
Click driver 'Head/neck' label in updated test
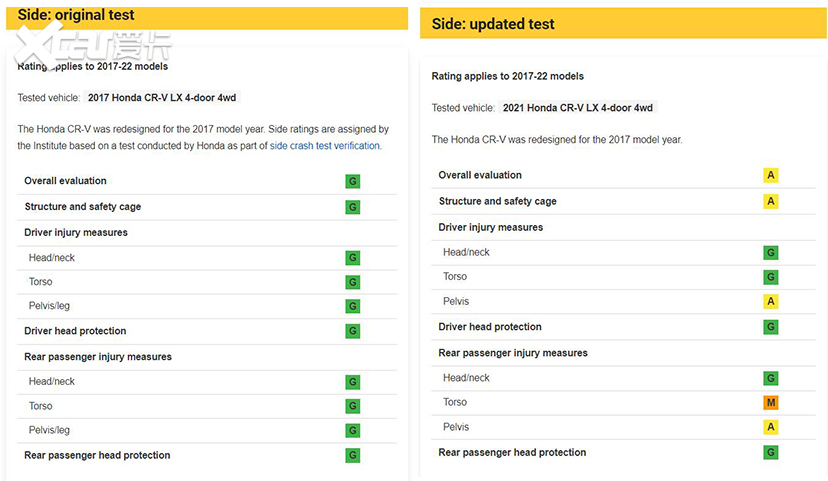pyautogui.click(x=466, y=252)
